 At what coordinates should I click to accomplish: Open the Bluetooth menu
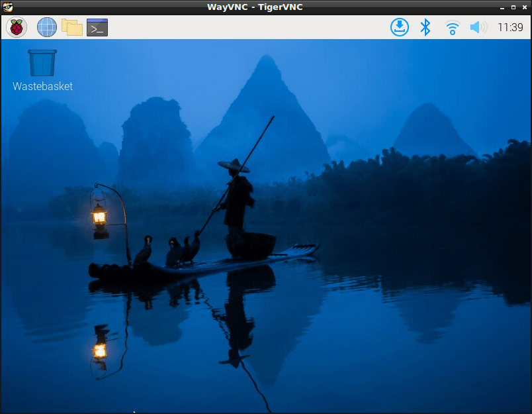click(425, 27)
